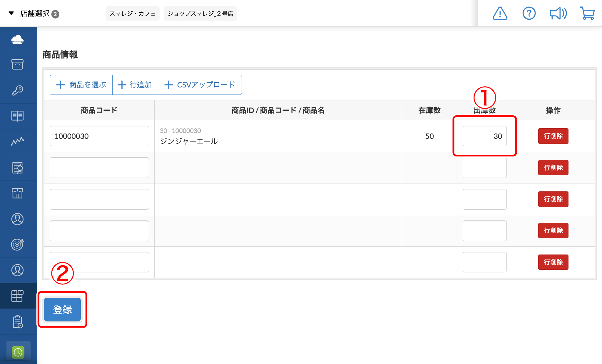Click the 在庫数 value 50

point(429,136)
